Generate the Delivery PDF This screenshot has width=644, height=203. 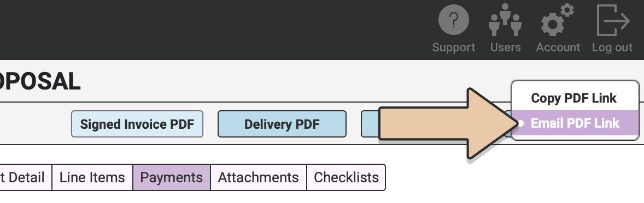pyautogui.click(x=282, y=124)
